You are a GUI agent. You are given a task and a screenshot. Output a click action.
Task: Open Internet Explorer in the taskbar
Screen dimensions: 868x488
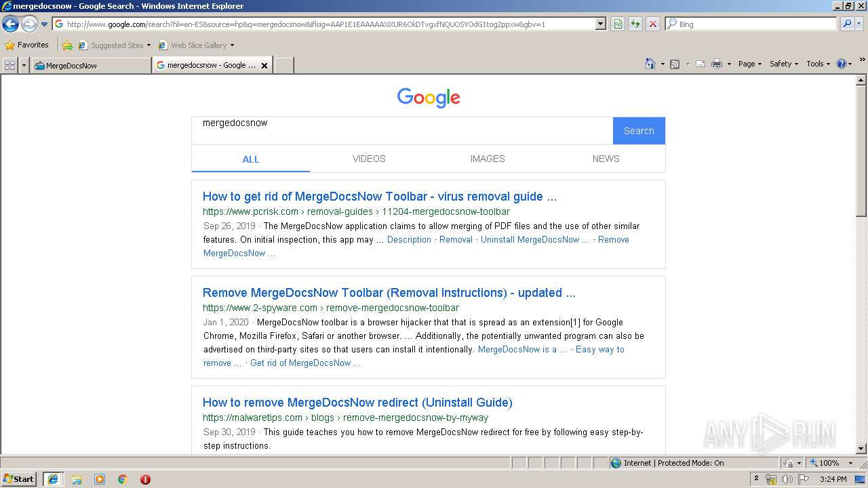pyautogui.click(x=52, y=479)
